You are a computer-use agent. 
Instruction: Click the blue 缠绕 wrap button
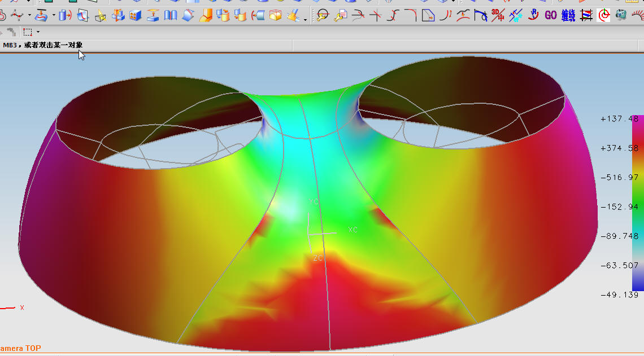568,16
